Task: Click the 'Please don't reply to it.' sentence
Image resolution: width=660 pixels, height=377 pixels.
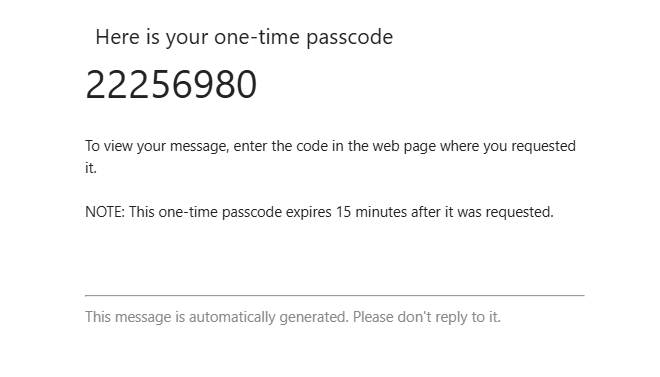Action: click(x=427, y=317)
